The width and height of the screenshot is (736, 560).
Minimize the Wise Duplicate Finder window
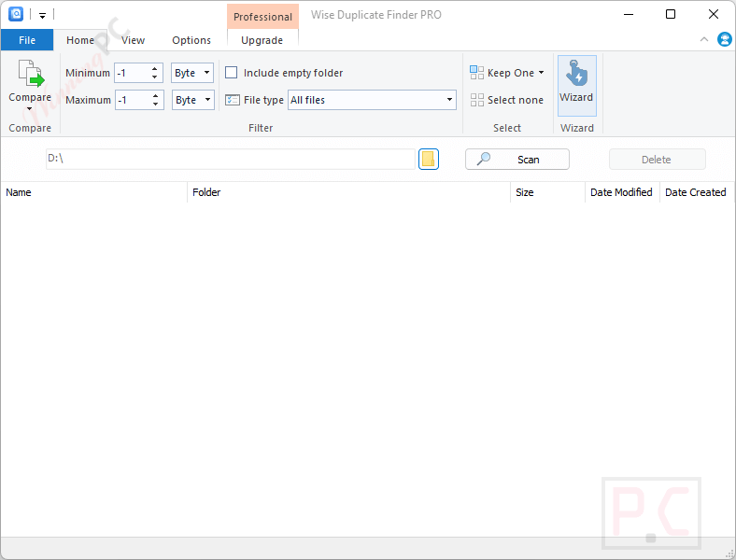point(629,15)
